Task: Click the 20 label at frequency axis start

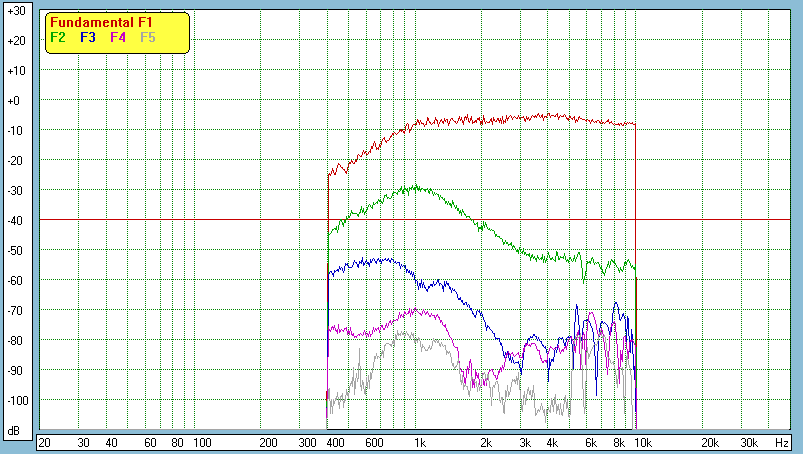Action: pos(44,442)
